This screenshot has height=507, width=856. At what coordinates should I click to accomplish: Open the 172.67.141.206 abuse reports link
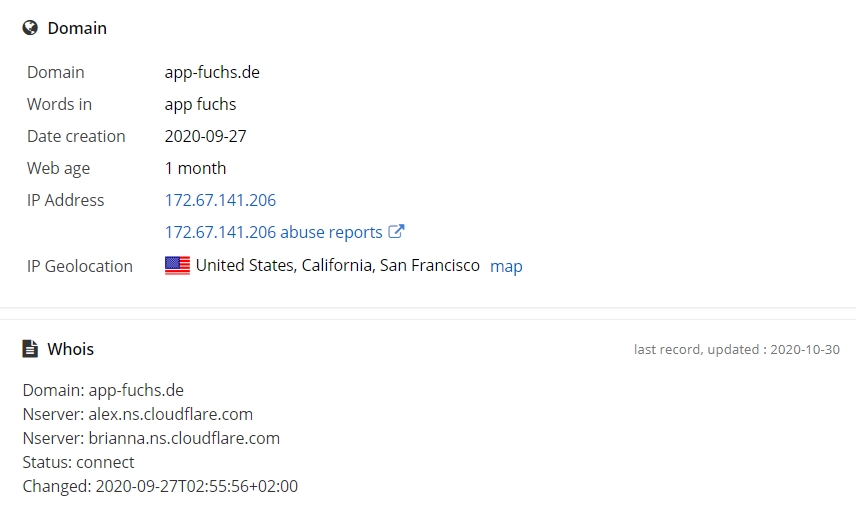274,232
